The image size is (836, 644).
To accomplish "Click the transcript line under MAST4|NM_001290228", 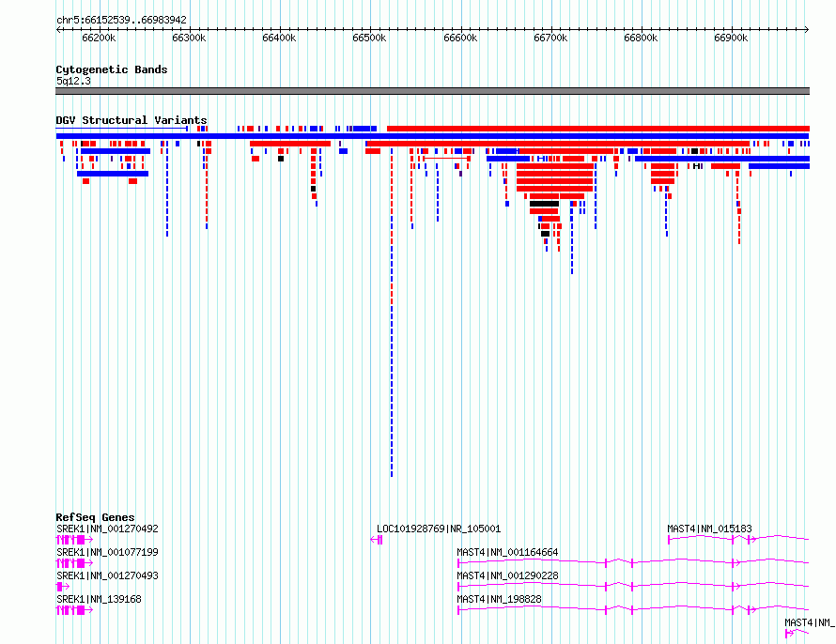I will [x=633, y=586].
